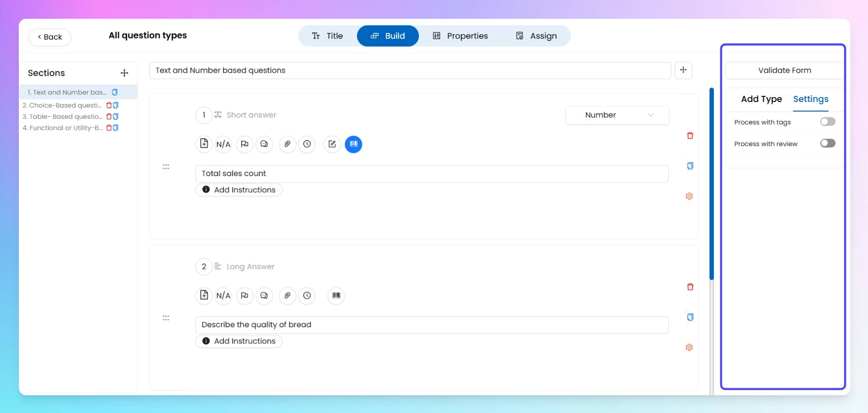The height and width of the screenshot is (413, 868).
Task: Copy the Table-Based section
Action: (x=116, y=117)
